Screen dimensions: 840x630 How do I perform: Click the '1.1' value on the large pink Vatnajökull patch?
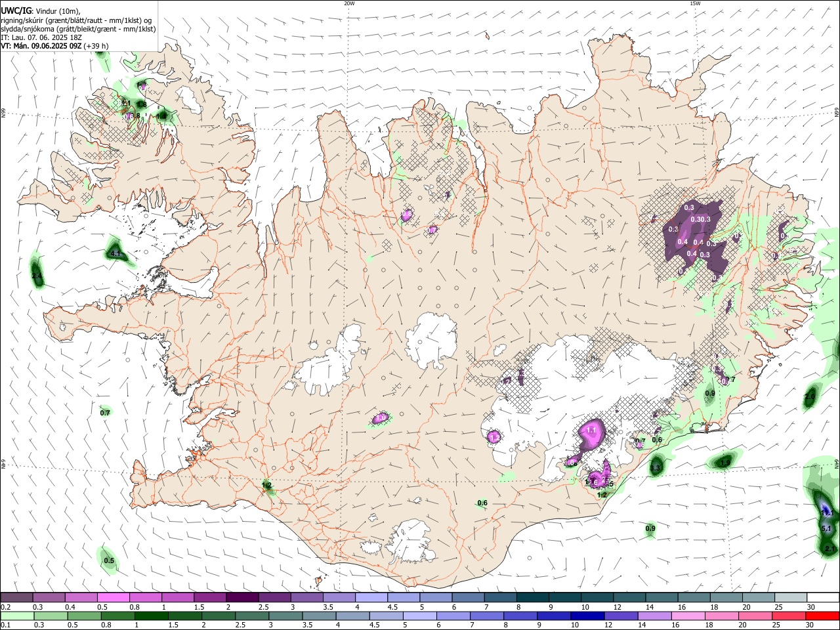[x=591, y=430]
